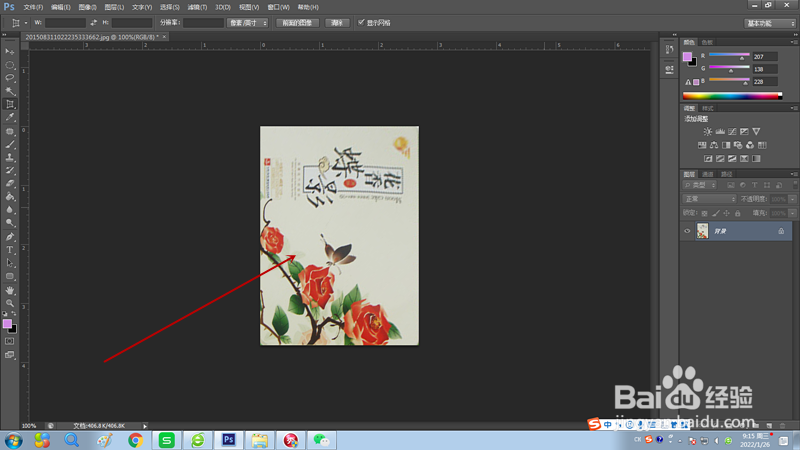800x450 pixels.
Task: Open the Edit menu
Action: (61, 7)
